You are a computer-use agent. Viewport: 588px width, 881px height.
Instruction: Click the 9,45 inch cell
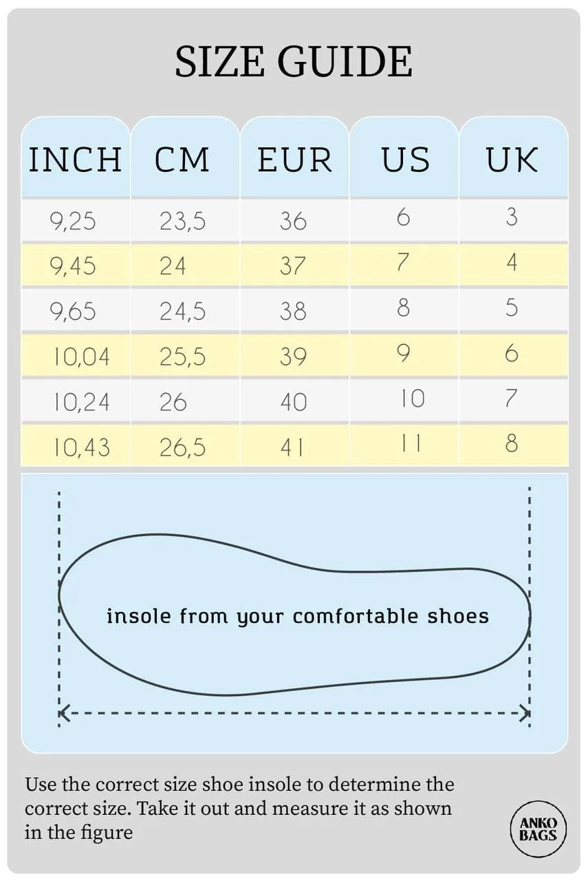(73, 266)
